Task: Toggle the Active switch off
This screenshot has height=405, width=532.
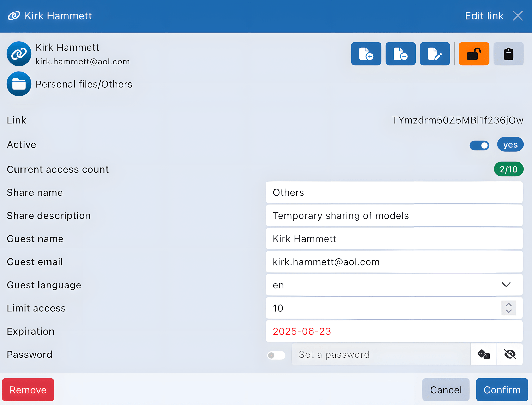Action: click(x=479, y=145)
